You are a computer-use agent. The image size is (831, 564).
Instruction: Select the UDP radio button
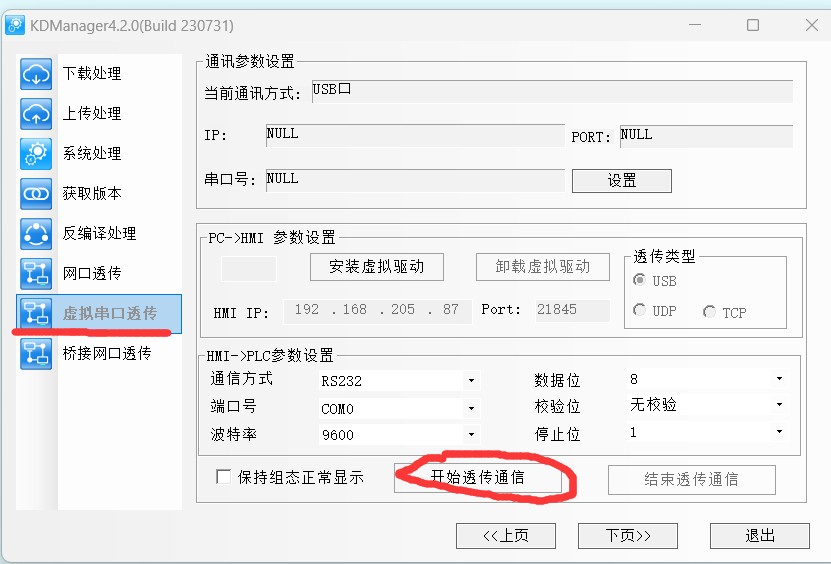640,310
